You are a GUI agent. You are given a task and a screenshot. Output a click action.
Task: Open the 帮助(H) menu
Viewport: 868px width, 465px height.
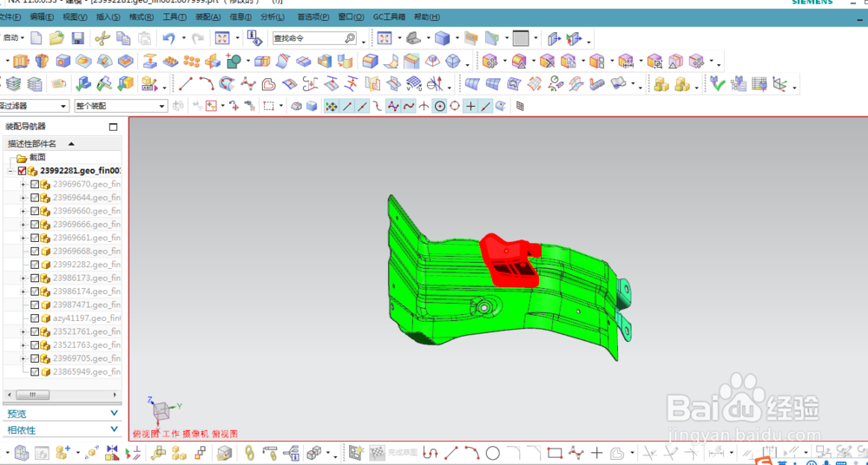tap(427, 17)
